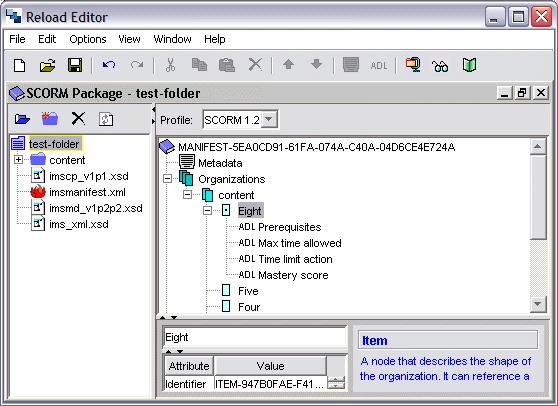The width and height of the screenshot is (558, 406).
Task: Select imsmanifest.xml file name
Action: point(87,192)
